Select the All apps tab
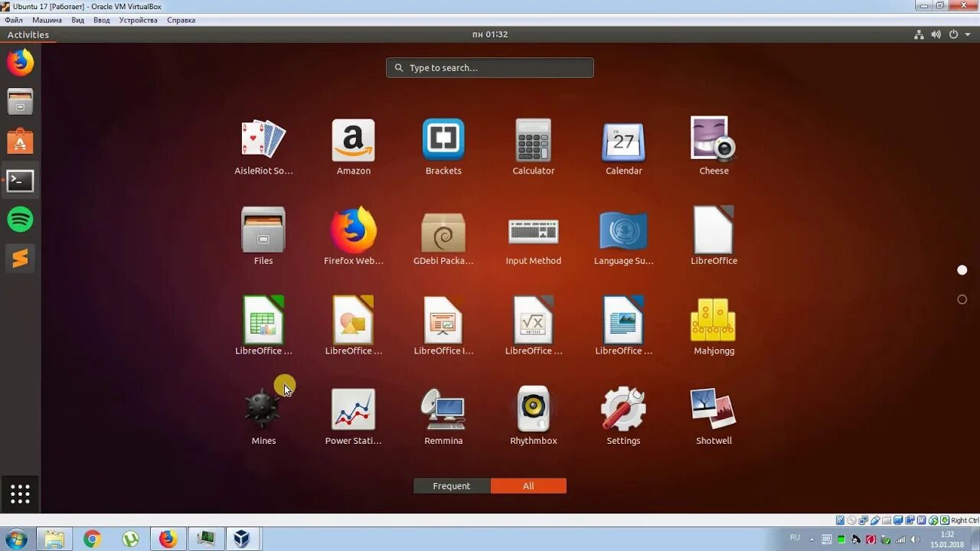The height and width of the screenshot is (551, 980). (x=528, y=486)
